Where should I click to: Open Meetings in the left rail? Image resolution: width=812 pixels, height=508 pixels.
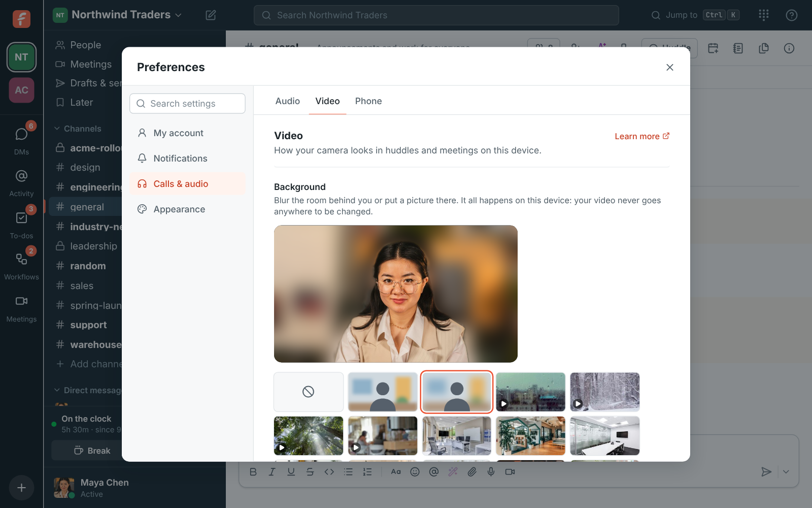pyautogui.click(x=21, y=307)
